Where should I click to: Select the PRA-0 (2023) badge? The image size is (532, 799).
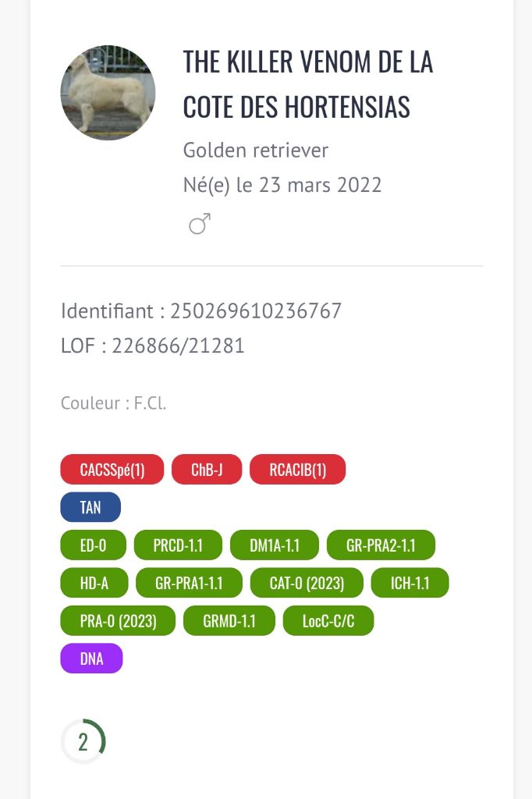tap(118, 620)
